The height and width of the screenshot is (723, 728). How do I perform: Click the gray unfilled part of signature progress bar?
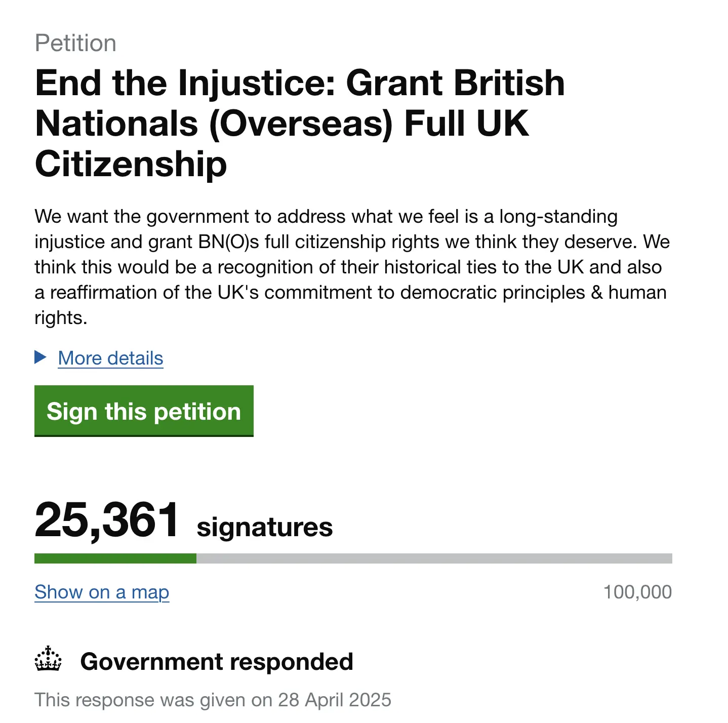click(434, 558)
